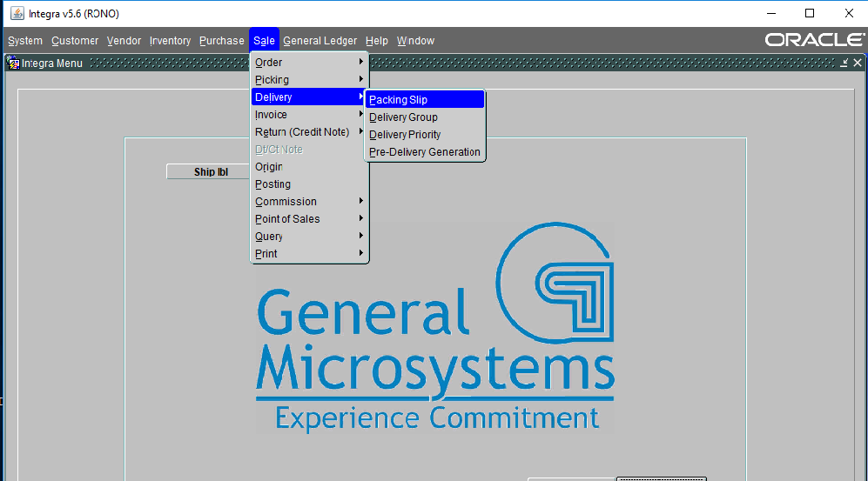This screenshot has height=481, width=868.
Task: Click the Integra Menu window icon
Action: (x=13, y=63)
